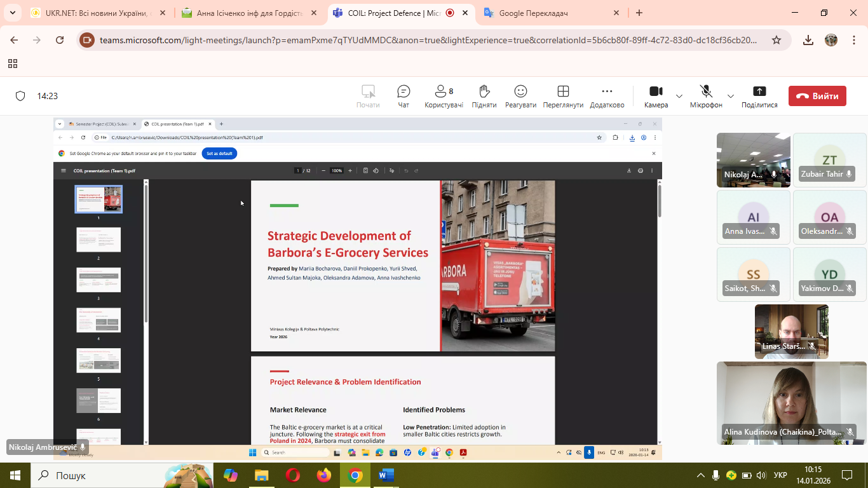Open the Chat panel in Teams
Viewport: 868px width, 488px height.
click(403, 96)
